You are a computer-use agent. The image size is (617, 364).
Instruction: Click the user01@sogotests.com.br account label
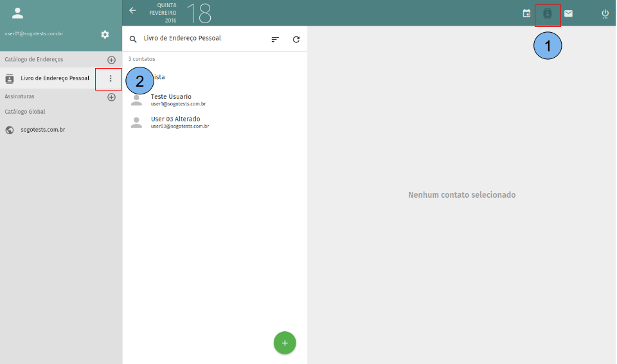pyautogui.click(x=33, y=33)
